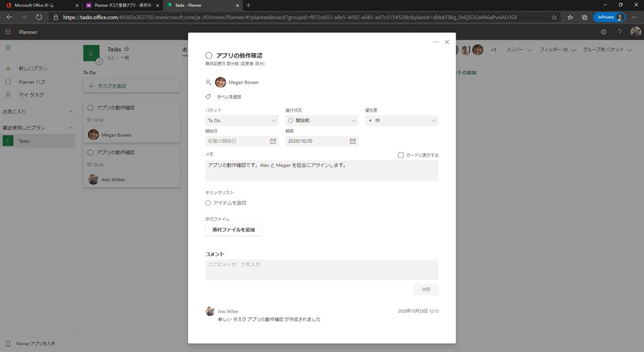Click the checklist add item circle
The height and width of the screenshot is (352, 644).
[x=208, y=203]
